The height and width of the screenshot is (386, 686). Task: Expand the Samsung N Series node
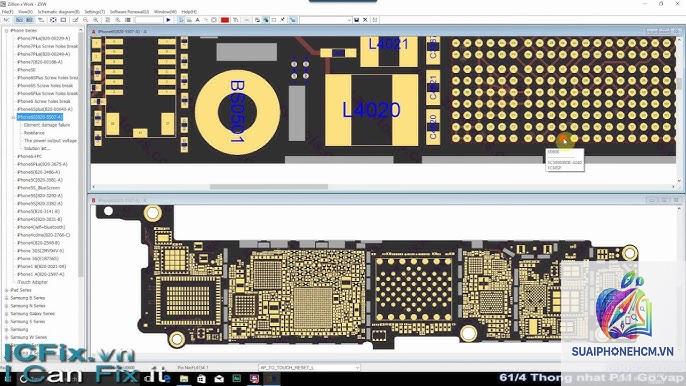pyautogui.click(x=6, y=306)
